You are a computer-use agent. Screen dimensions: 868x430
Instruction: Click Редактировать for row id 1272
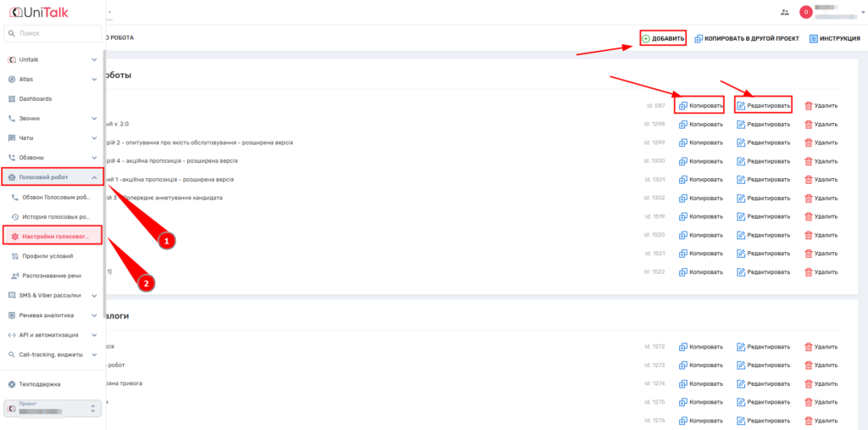763,347
